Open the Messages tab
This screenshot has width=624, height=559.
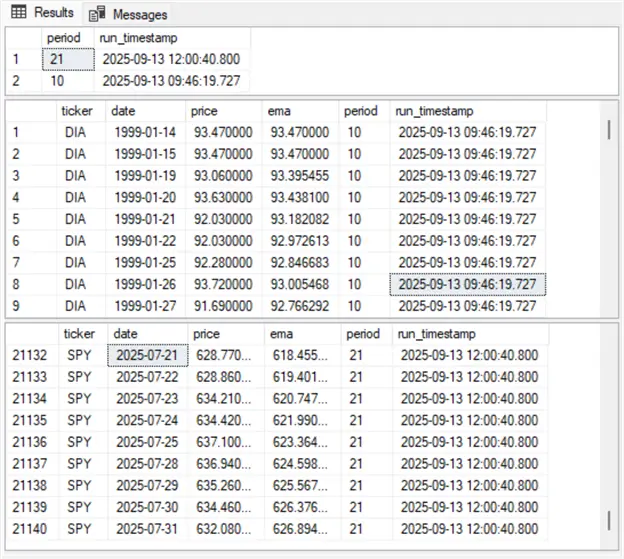click(x=127, y=14)
